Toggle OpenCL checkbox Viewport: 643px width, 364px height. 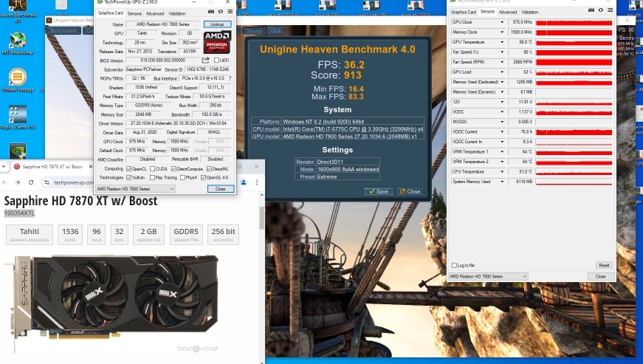pos(128,169)
